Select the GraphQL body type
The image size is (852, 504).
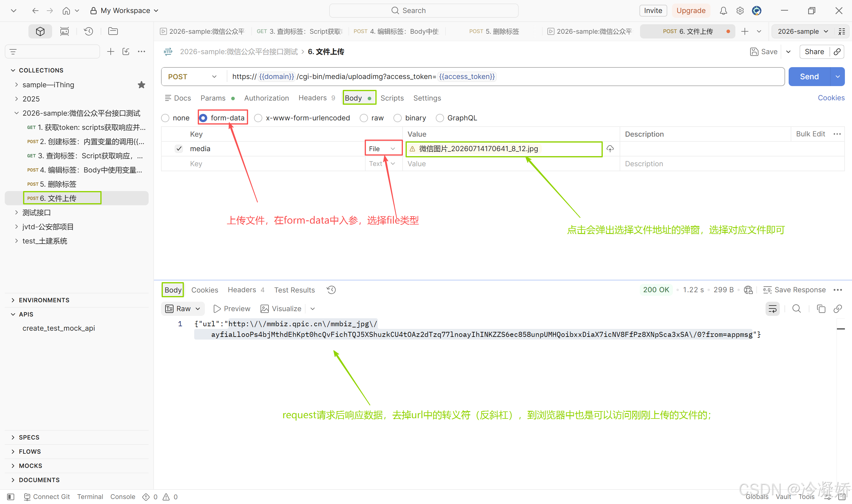tap(440, 118)
